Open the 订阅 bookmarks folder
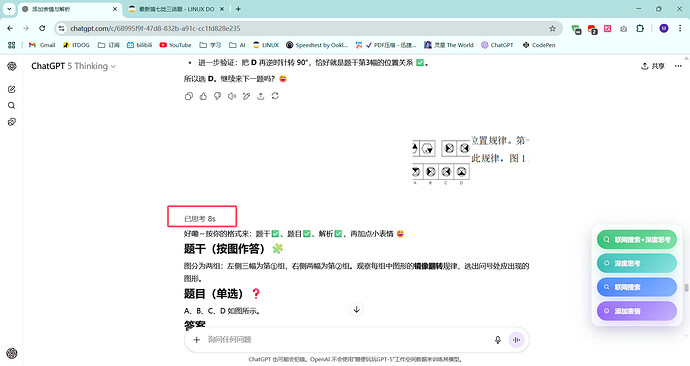The image size is (690, 366). point(109,45)
